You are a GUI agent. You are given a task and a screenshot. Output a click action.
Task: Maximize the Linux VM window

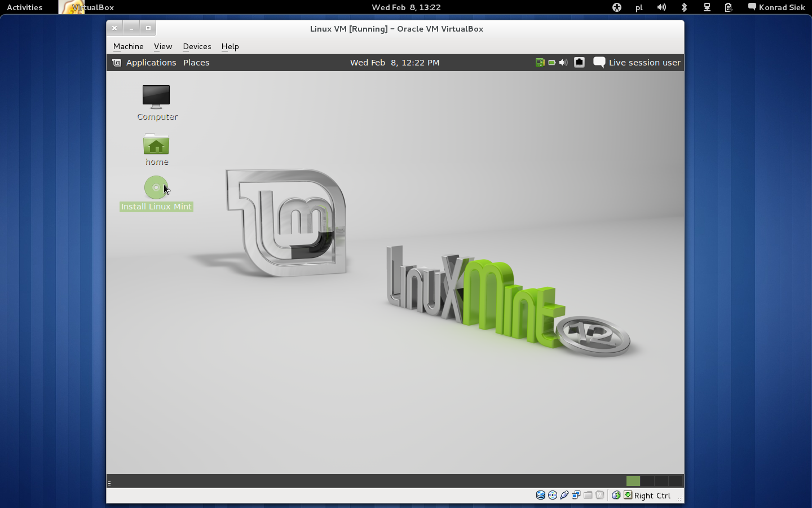pos(148,28)
